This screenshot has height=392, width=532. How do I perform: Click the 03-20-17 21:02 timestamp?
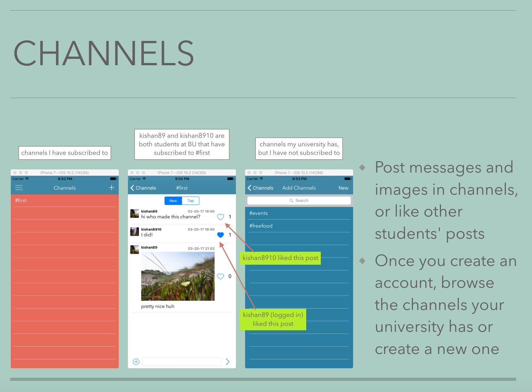coord(201,249)
